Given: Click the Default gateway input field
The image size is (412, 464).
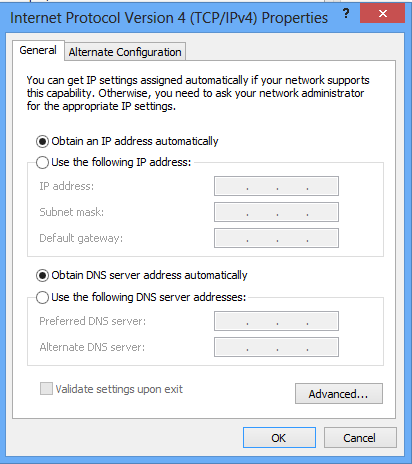Looking at the screenshot, I should point(276,238).
